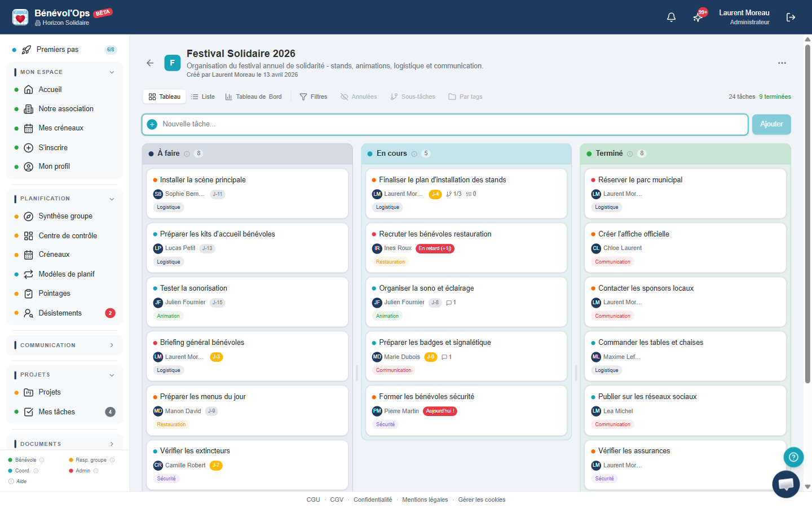Open the chat support bubble
The width and height of the screenshot is (812, 508).
[786, 484]
